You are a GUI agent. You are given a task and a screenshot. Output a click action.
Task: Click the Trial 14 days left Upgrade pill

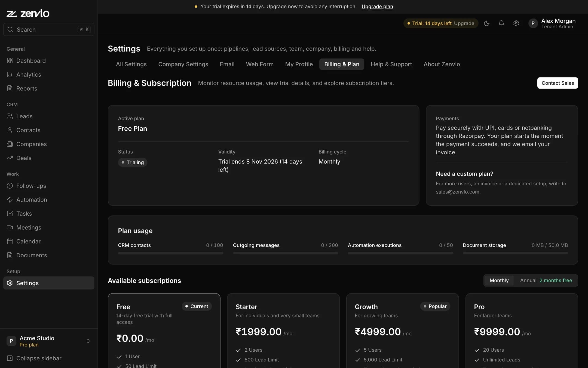click(x=441, y=23)
